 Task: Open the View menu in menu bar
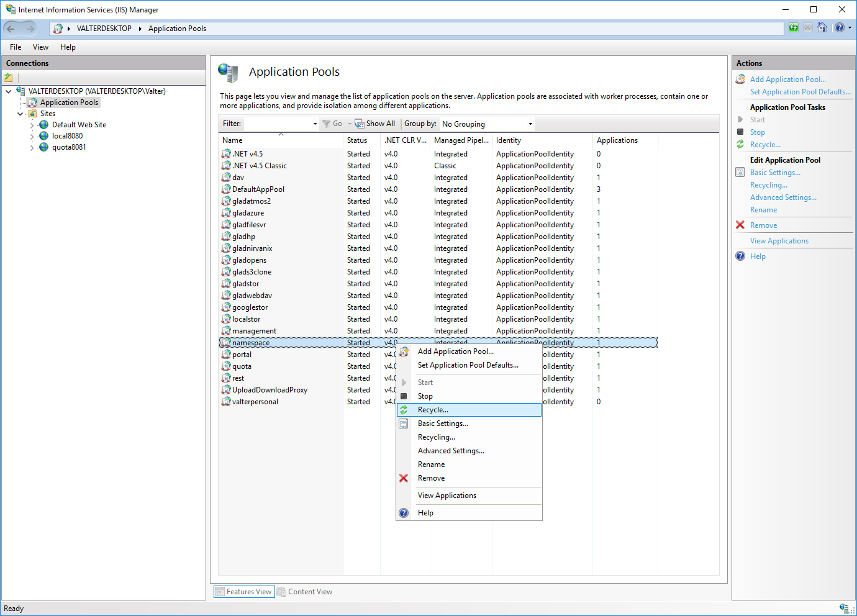(40, 47)
